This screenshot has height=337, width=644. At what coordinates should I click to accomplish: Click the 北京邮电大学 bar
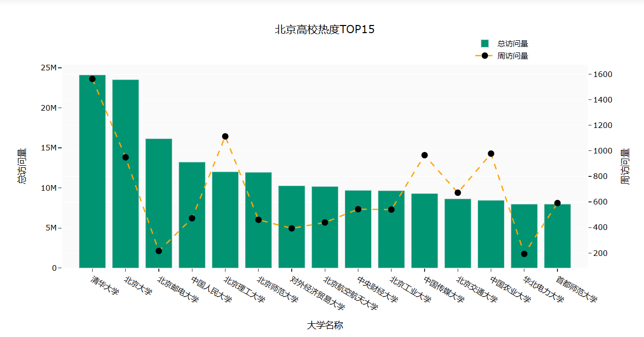pyautogui.click(x=159, y=203)
